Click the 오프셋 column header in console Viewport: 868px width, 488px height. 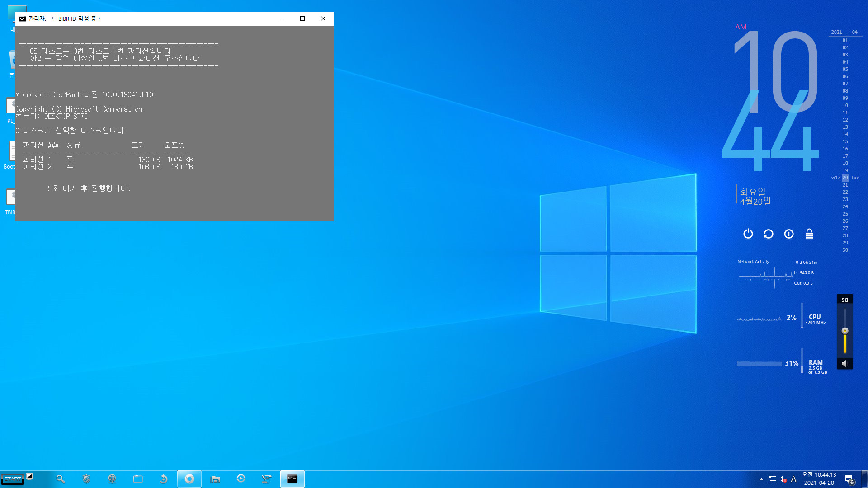[175, 145]
